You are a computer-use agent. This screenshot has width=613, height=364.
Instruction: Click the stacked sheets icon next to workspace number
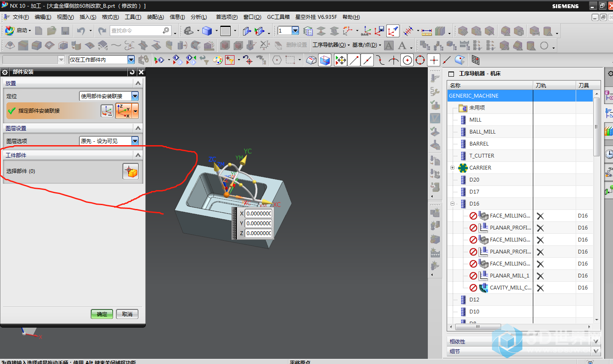click(308, 31)
